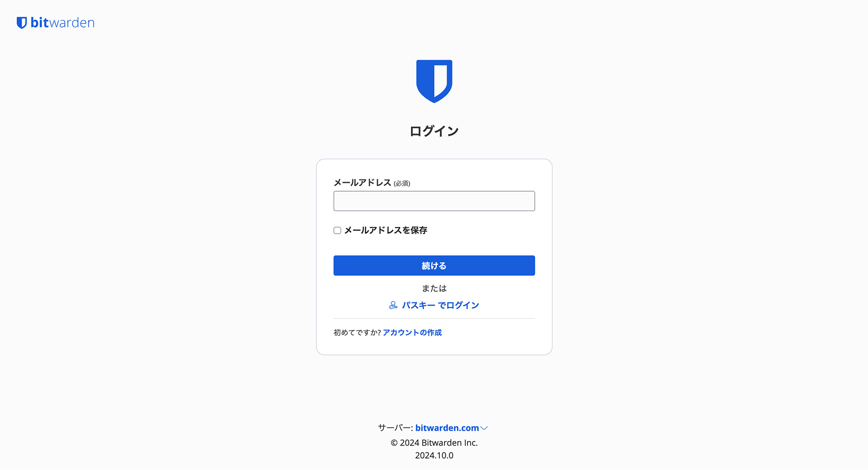Image resolution: width=868 pixels, height=470 pixels.
Task: Open the アカウントの作成 link
Action: point(412,333)
